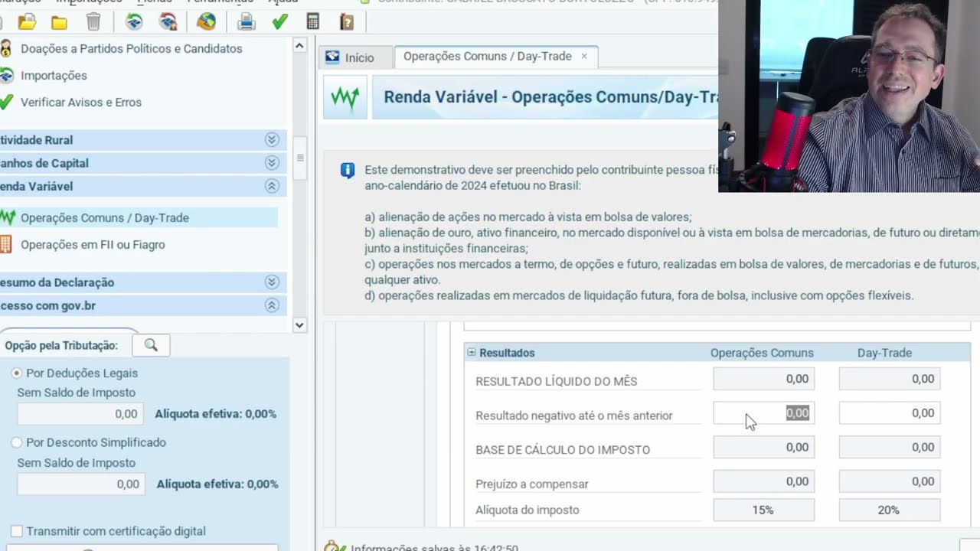Click the Renda Variável header chart icon
Viewport: 980px width, 551px height.
tap(345, 98)
